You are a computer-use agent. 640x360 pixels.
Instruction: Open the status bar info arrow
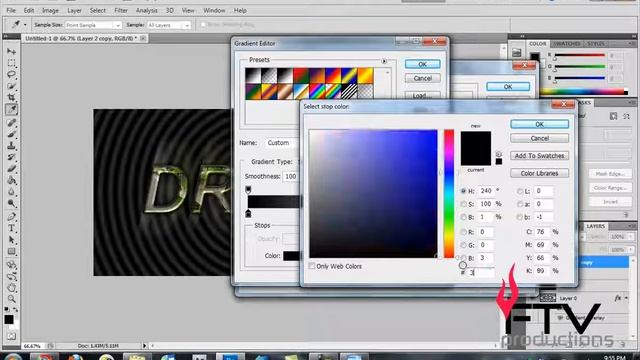coord(144,346)
